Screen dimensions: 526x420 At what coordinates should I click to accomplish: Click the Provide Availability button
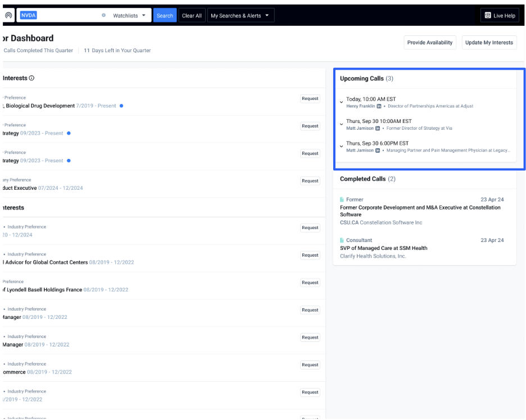pos(429,43)
